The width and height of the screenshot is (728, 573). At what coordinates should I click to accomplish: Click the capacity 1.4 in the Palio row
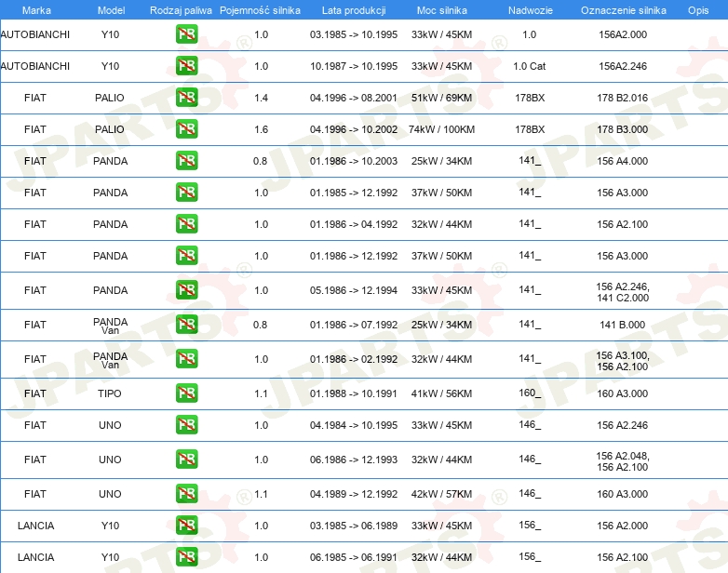[x=261, y=98]
